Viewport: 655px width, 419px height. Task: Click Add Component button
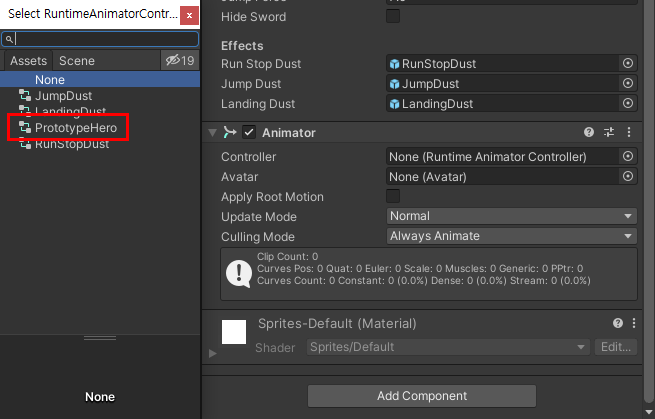422,396
